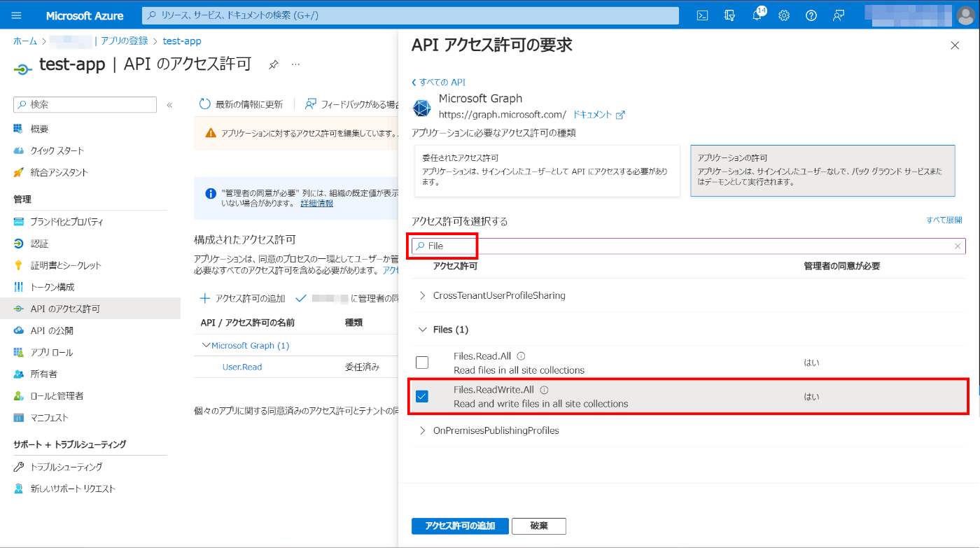Screen dimensions: 980x548
Task: Click ホーム in the breadcrumb
Action: click(25, 41)
